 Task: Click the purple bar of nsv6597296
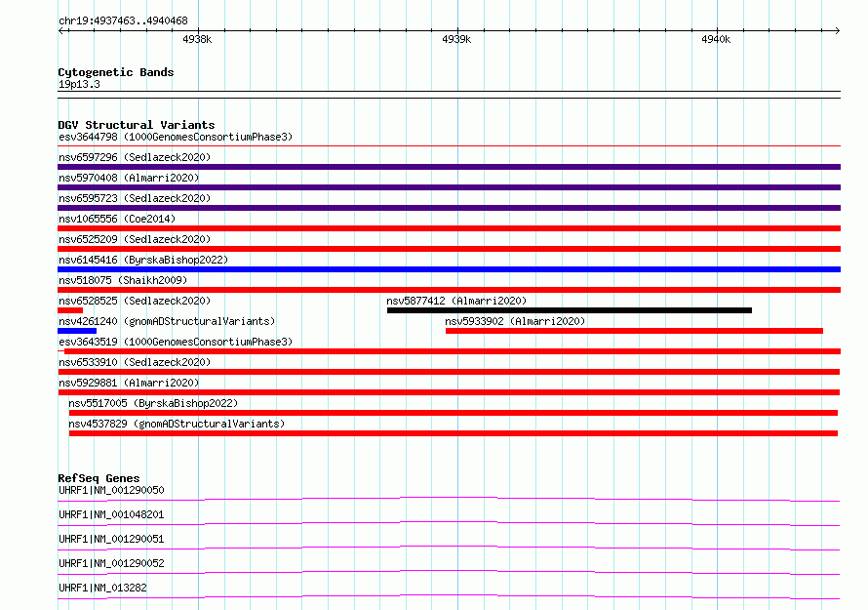[x=449, y=167]
